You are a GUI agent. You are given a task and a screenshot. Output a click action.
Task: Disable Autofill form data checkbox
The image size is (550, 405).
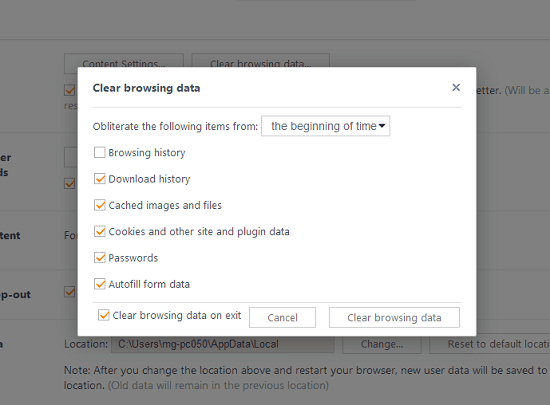100,284
